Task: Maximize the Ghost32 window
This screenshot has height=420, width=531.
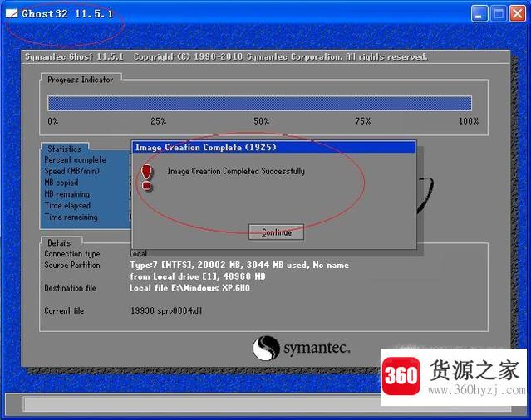Action: pos(498,14)
